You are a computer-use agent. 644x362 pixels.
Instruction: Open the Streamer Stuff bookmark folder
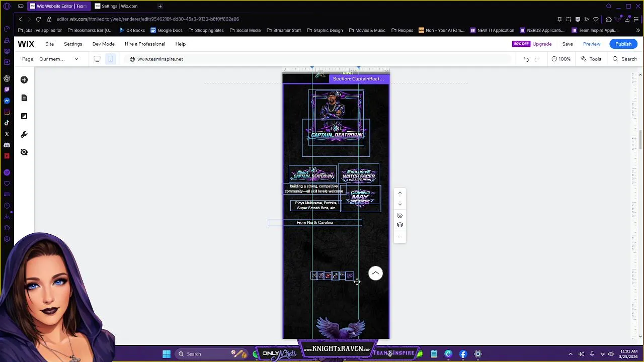click(284, 30)
